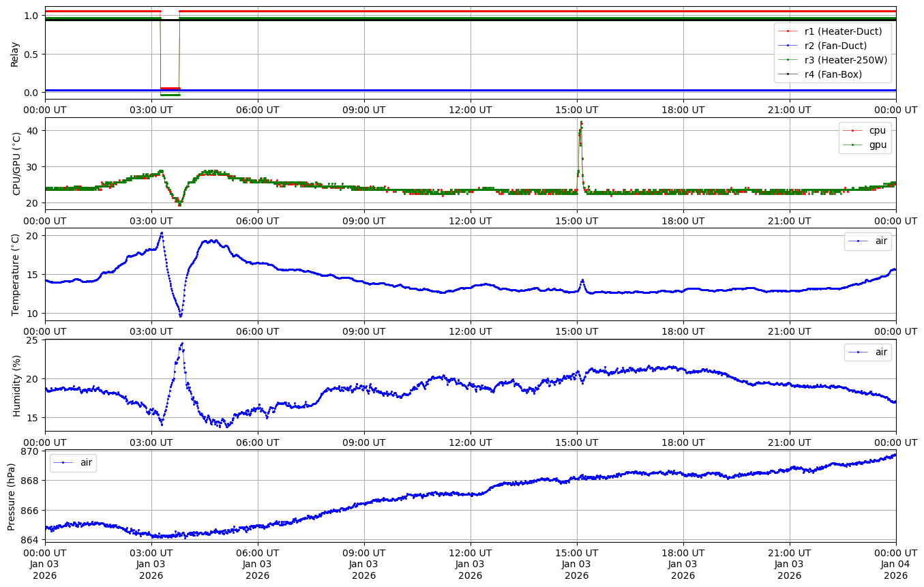
Task: Select the Humidity (%) axis label
Action: 17,385
